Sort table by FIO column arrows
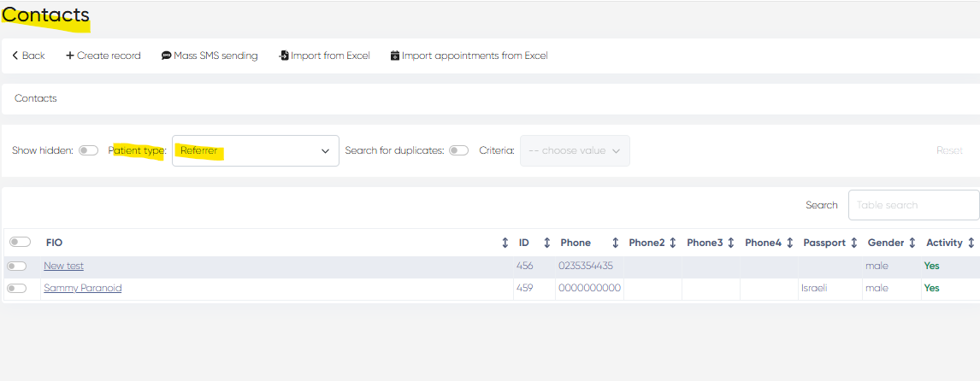 [505, 243]
